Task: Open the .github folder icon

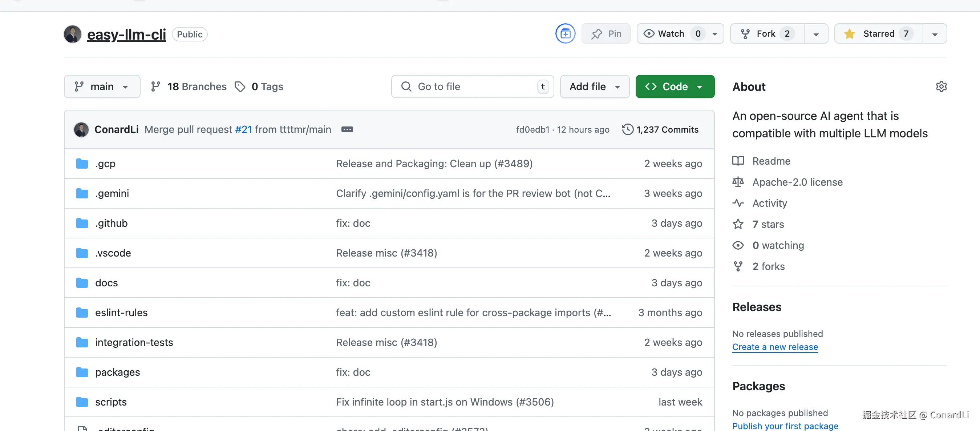Action: 82,223
